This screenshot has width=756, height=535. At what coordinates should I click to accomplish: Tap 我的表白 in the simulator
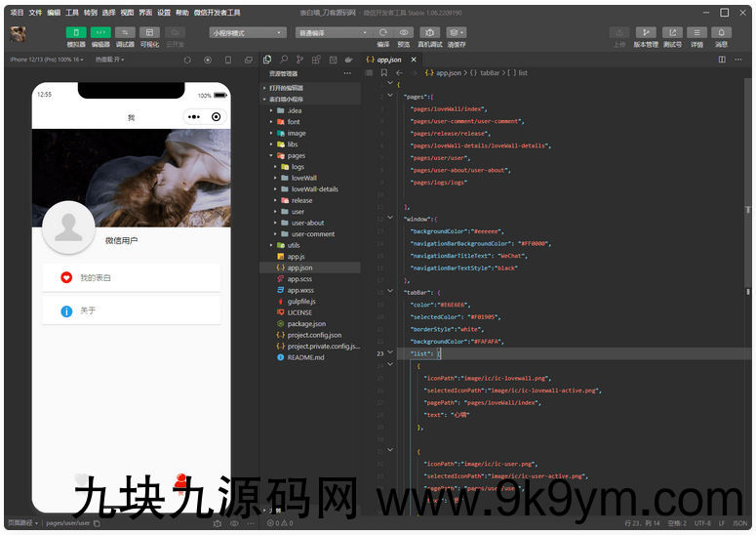tap(131, 277)
